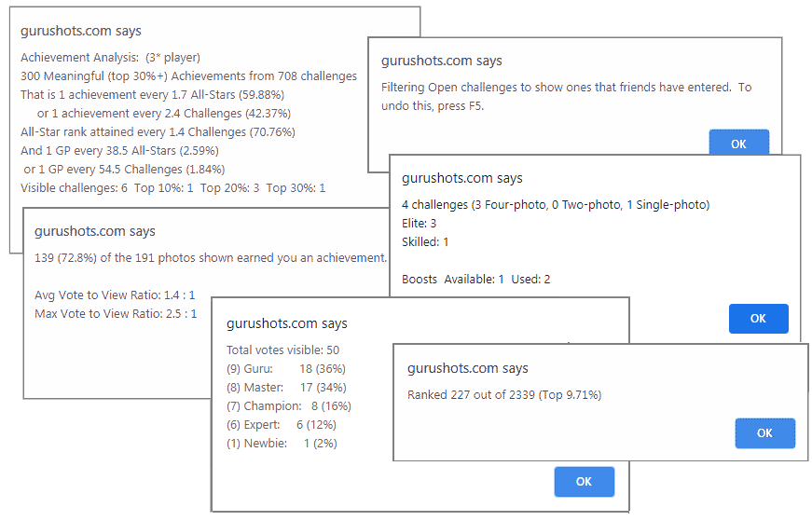Click the 'Elite: 3' line
Image resolution: width=812 pixels, height=521 pixels.
coord(419,224)
